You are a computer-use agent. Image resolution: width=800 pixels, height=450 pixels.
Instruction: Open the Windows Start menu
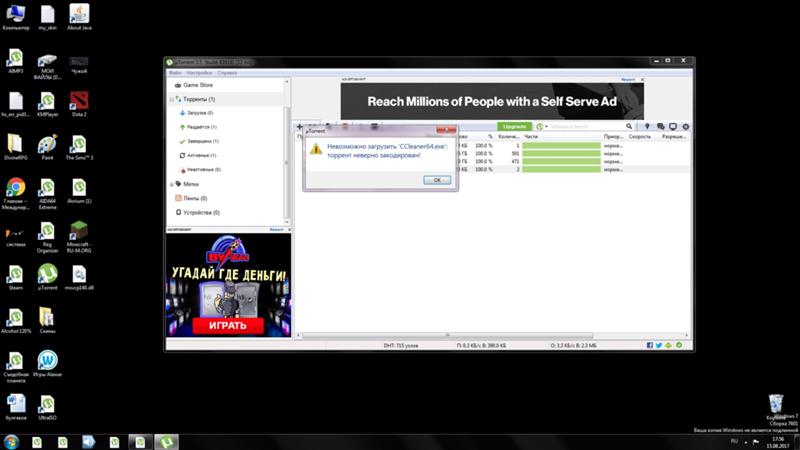coord(11,441)
